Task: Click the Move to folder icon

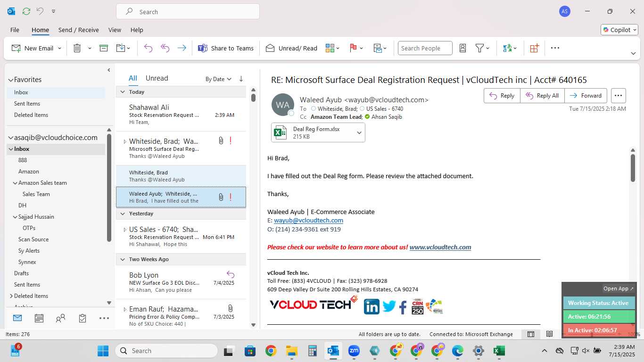Action: tap(120, 48)
